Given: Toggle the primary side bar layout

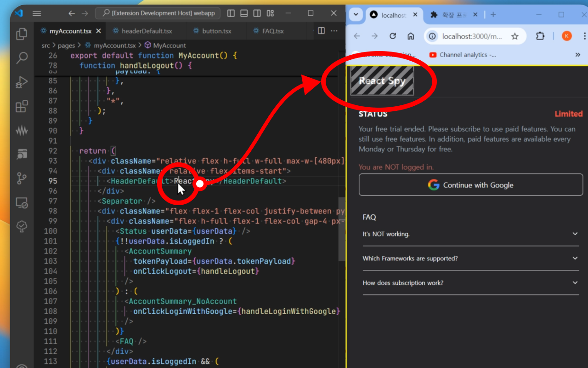Looking at the screenshot, I should tap(231, 13).
